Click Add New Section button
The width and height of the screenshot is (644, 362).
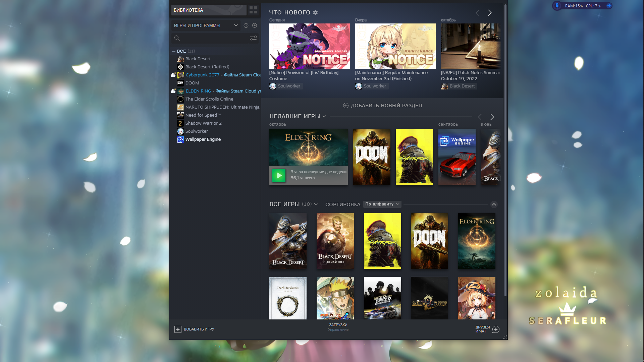[x=382, y=106]
